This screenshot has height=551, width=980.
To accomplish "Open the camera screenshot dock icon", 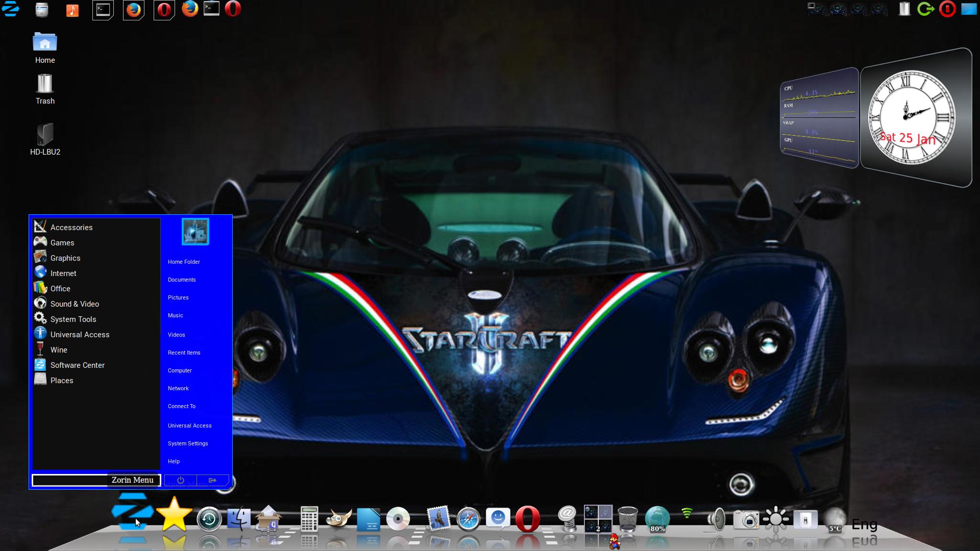I will click(746, 520).
